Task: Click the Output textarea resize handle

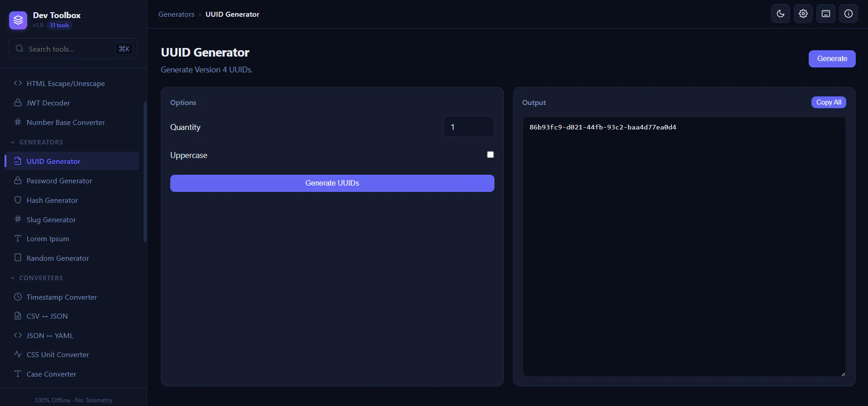Action: point(843,374)
